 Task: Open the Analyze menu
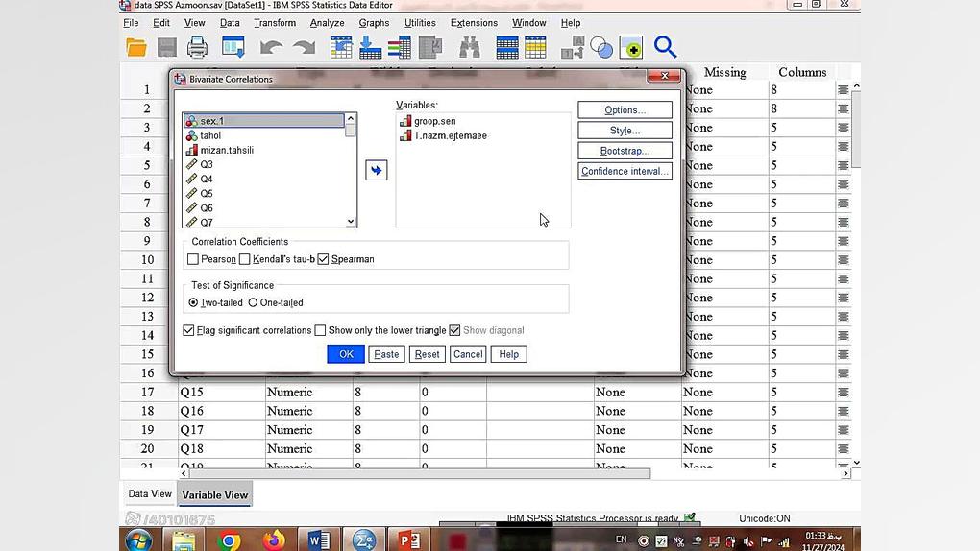327,23
